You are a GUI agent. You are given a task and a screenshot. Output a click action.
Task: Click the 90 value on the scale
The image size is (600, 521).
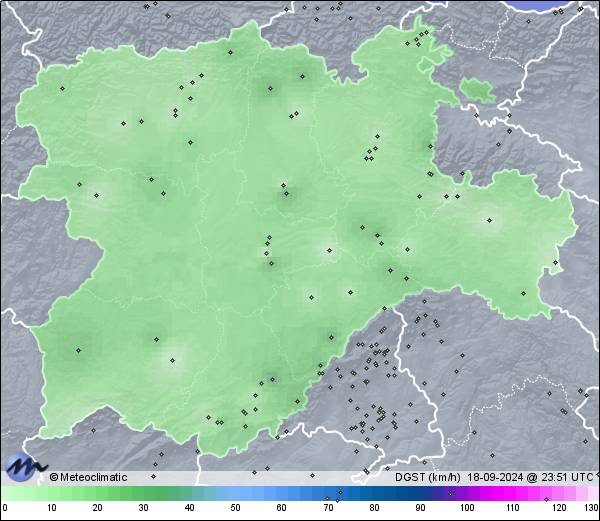(420, 508)
